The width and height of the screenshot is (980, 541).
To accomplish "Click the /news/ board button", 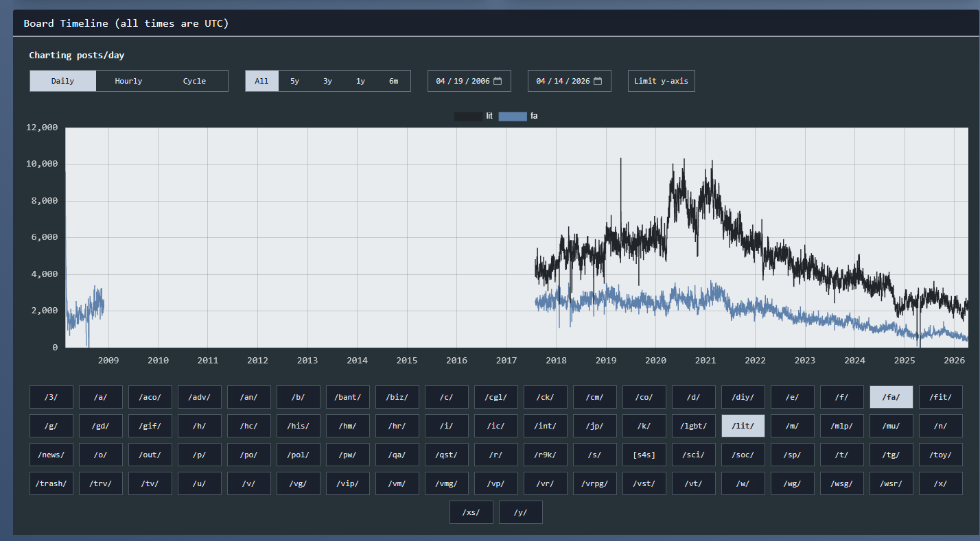I will coord(51,455).
